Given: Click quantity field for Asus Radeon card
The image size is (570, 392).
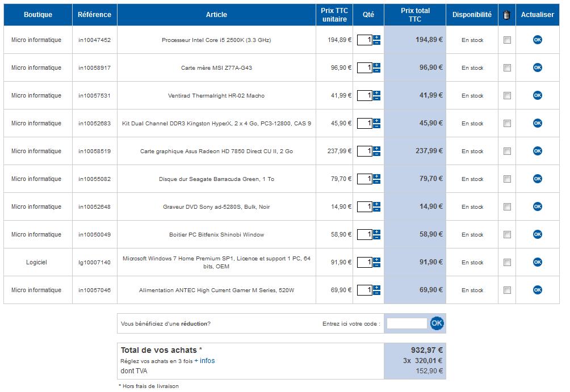Looking at the screenshot, I should pyautogui.click(x=364, y=151).
